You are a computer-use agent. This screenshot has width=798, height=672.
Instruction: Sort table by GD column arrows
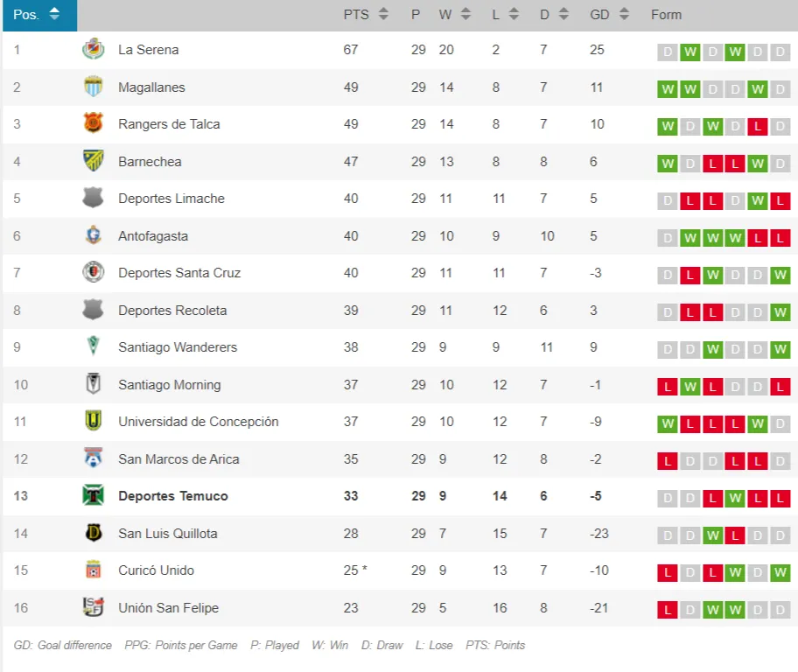[x=624, y=15]
